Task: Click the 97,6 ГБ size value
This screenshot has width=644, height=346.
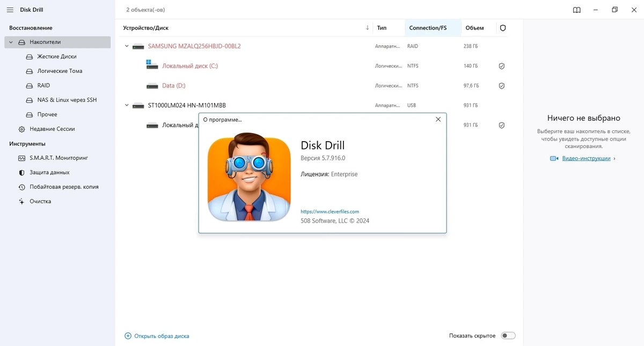Action: coord(471,86)
